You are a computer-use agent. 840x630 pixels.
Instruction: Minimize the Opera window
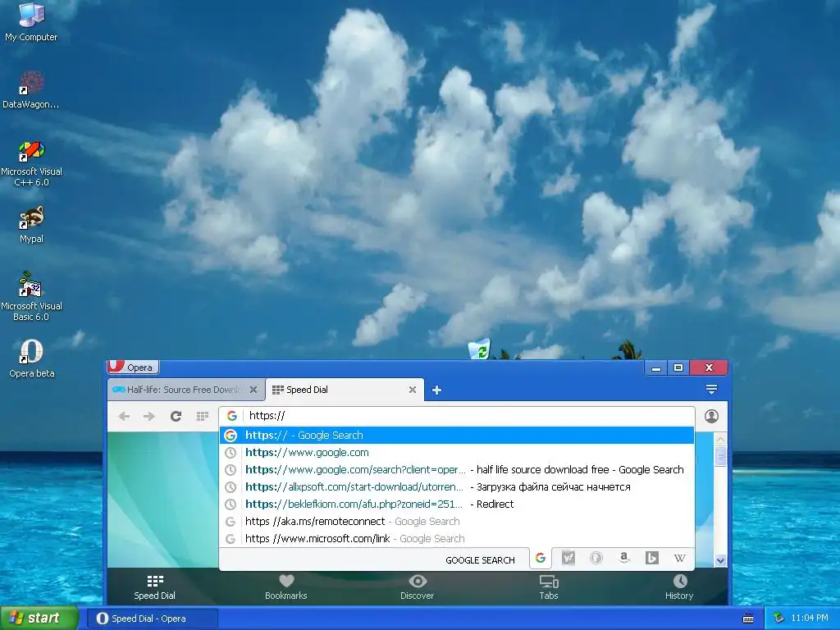click(x=655, y=367)
